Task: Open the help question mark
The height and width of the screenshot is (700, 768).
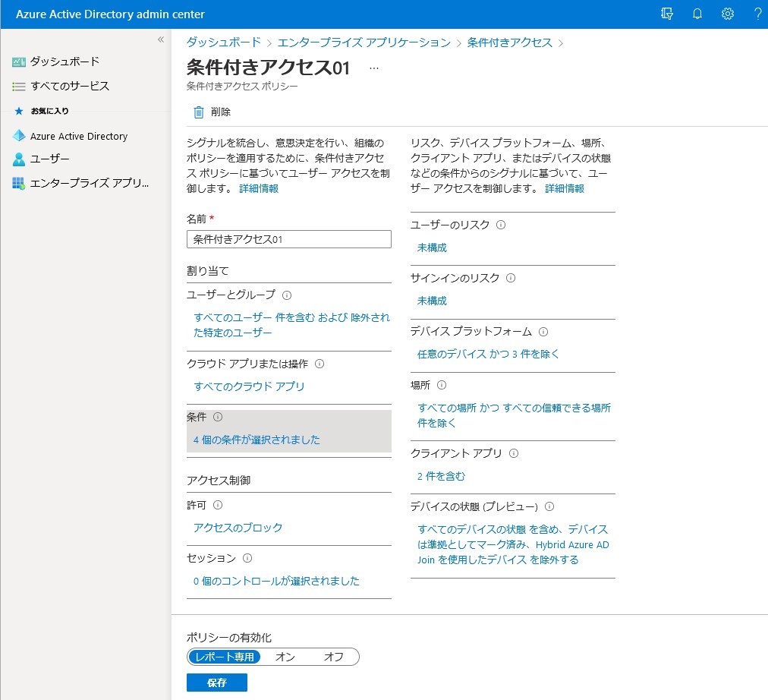Action: (757, 14)
